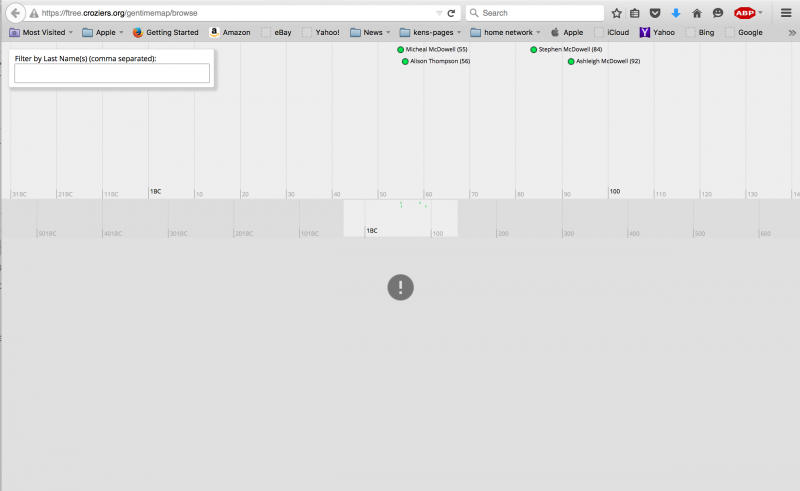The image size is (800, 491).
Task: Click the 200 label on lower overview band
Action: pyautogui.click(x=503, y=234)
